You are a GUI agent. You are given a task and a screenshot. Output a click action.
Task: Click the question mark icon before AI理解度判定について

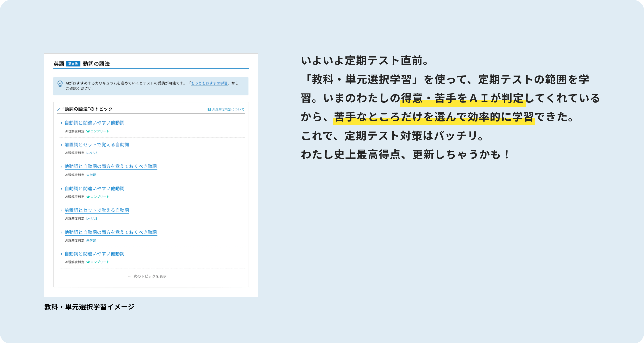coord(209,109)
